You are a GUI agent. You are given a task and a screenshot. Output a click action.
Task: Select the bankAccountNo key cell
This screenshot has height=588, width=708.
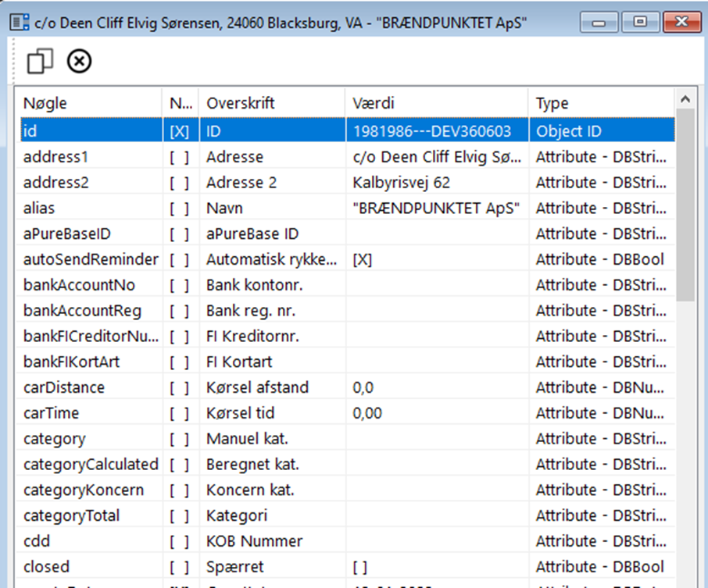[89, 285]
